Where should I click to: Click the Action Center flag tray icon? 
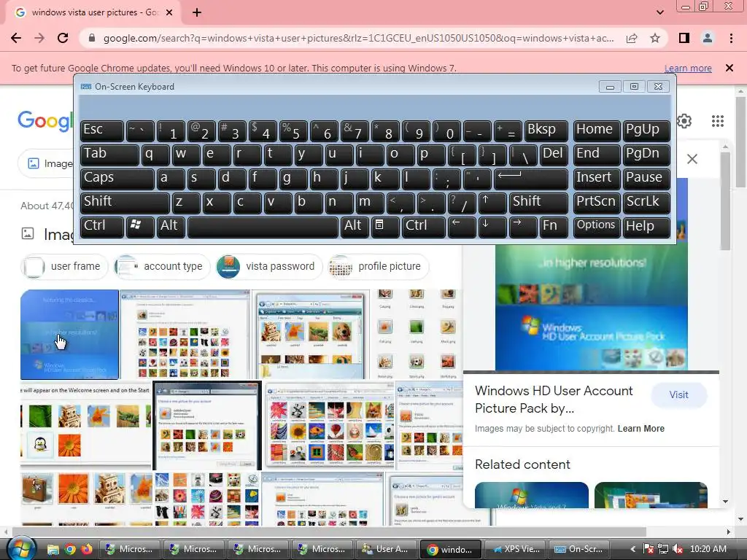pyautogui.click(x=649, y=549)
